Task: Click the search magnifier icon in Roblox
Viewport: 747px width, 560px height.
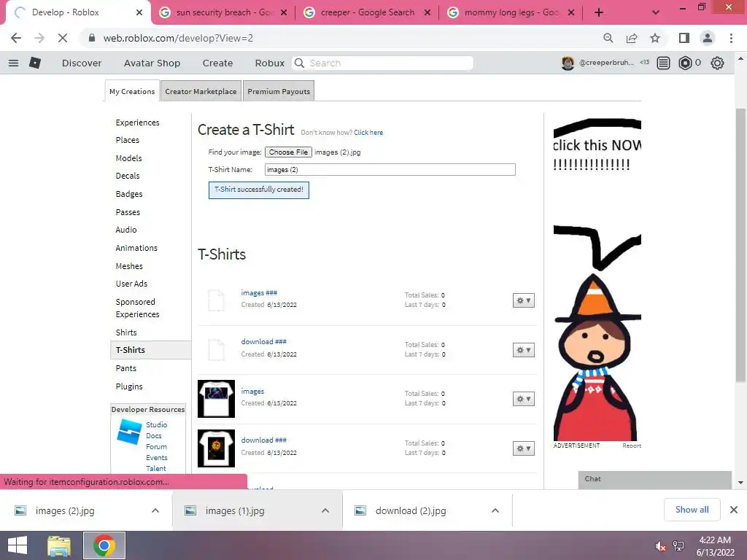Action: pos(299,63)
